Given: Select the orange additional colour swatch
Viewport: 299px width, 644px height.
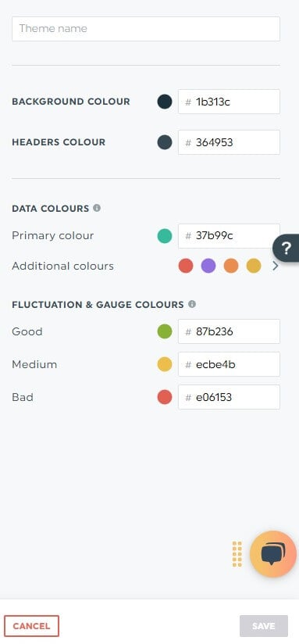Looking at the screenshot, I should pos(231,267).
